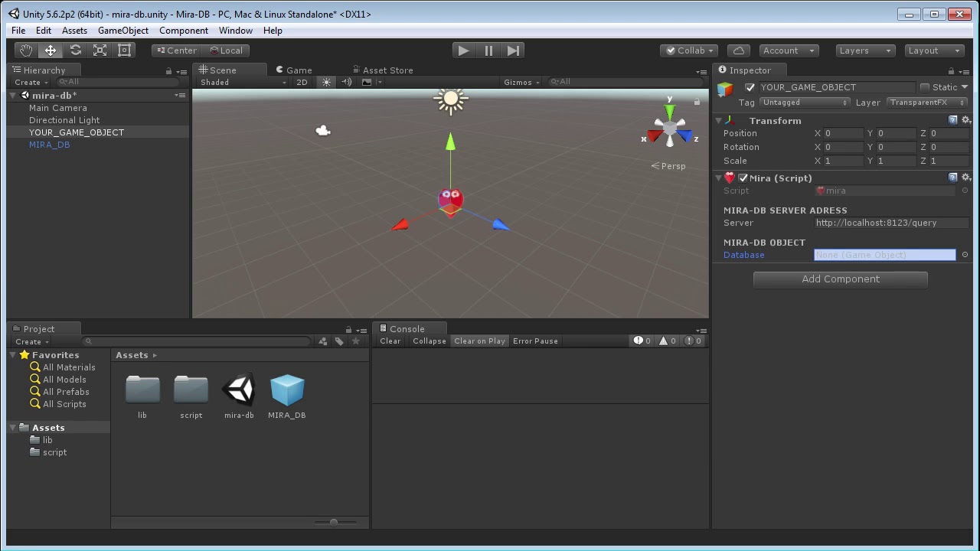The height and width of the screenshot is (551, 980).
Task: Open scene effects image icon
Action: click(367, 82)
